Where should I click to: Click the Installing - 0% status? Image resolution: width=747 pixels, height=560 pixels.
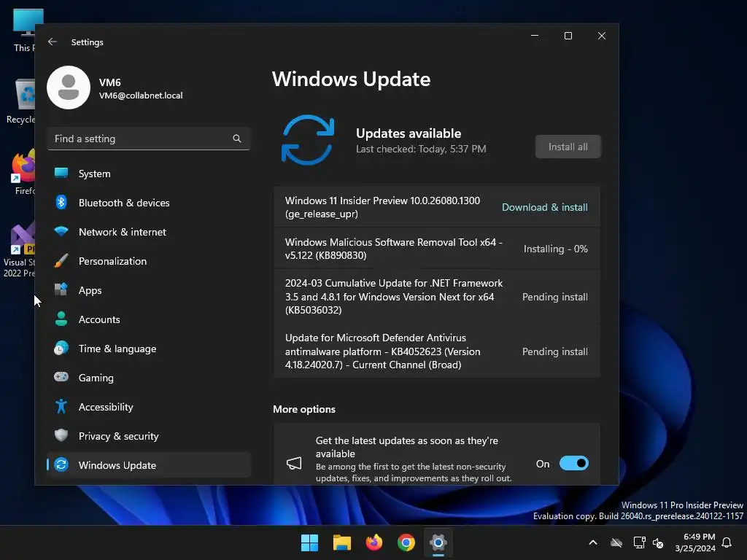tap(555, 249)
